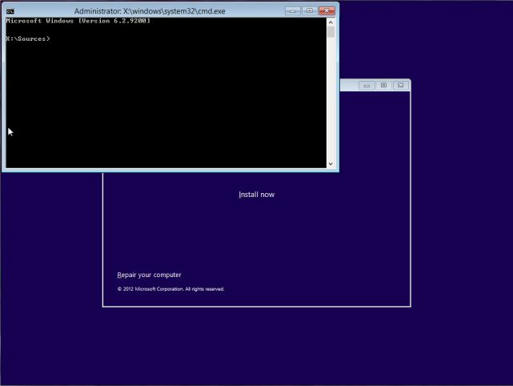The width and height of the screenshot is (513, 386).
Task: Click the 2012 Microsoft Corporation copyright text
Action: [170, 289]
